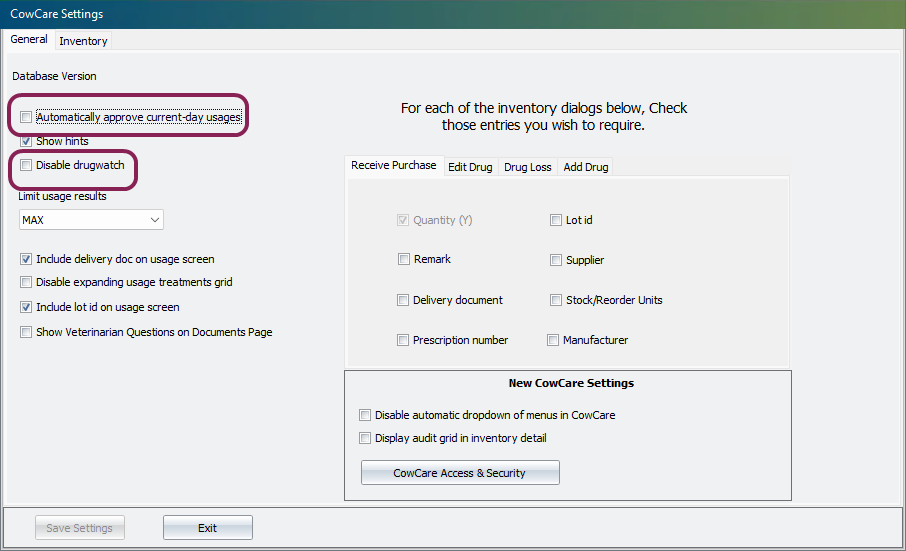
Task: Check Disable automatic dropdown of menus in CowCare
Action: 365,415
